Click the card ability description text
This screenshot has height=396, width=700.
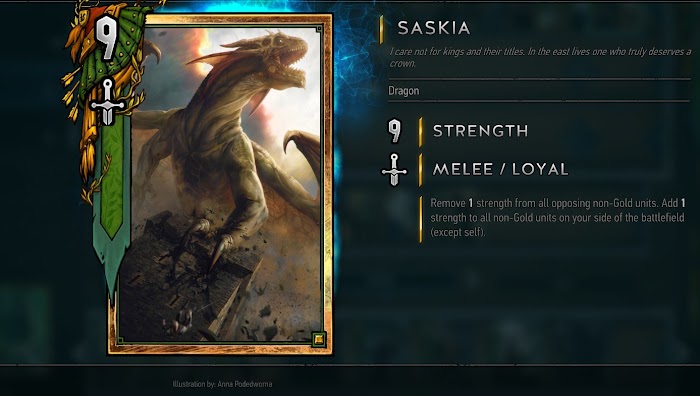558,217
